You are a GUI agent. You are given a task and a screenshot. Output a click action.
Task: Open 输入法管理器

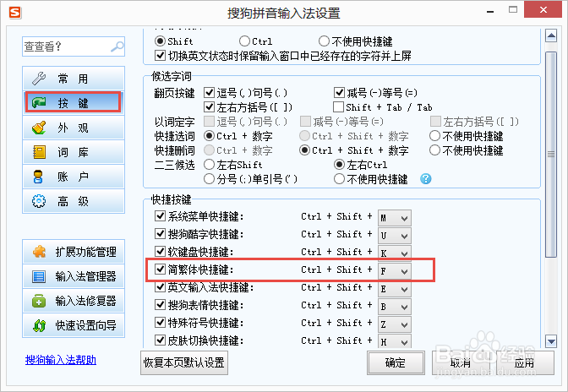pyautogui.click(x=74, y=276)
